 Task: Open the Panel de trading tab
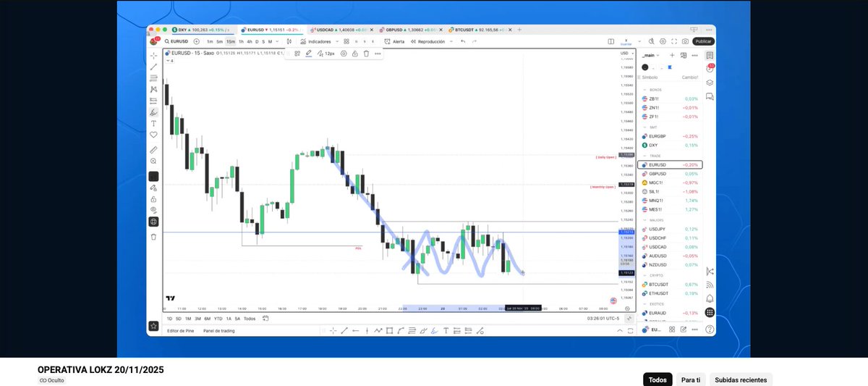[218, 331]
